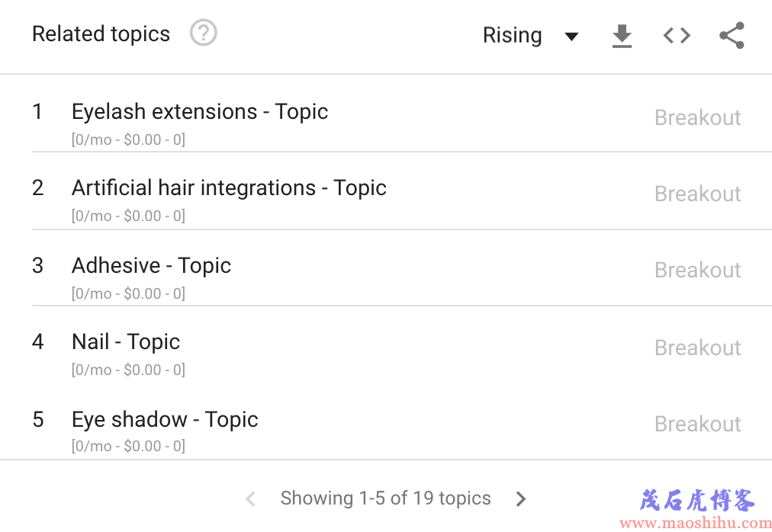Viewport: 772px width, 532px height.
Task: Open the Rising sort selector label
Action: point(512,35)
